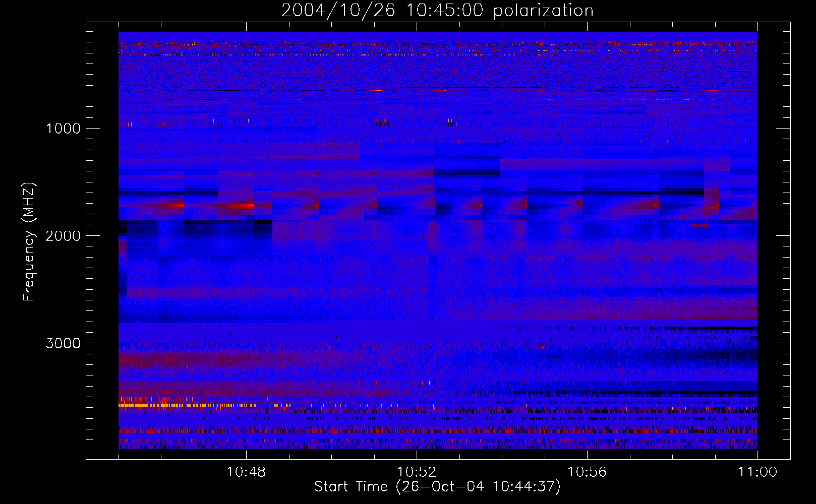Click the "2000" frequency tick label
Image resolution: width=816 pixels, height=504 pixels.
[63, 236]
